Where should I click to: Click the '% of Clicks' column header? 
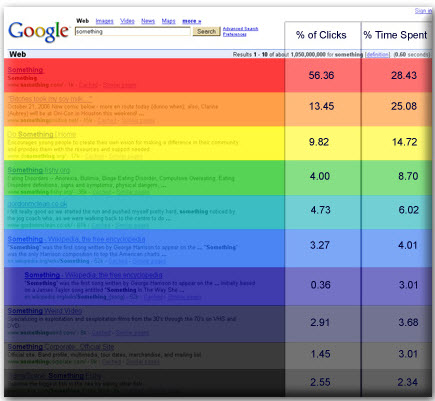321,35
